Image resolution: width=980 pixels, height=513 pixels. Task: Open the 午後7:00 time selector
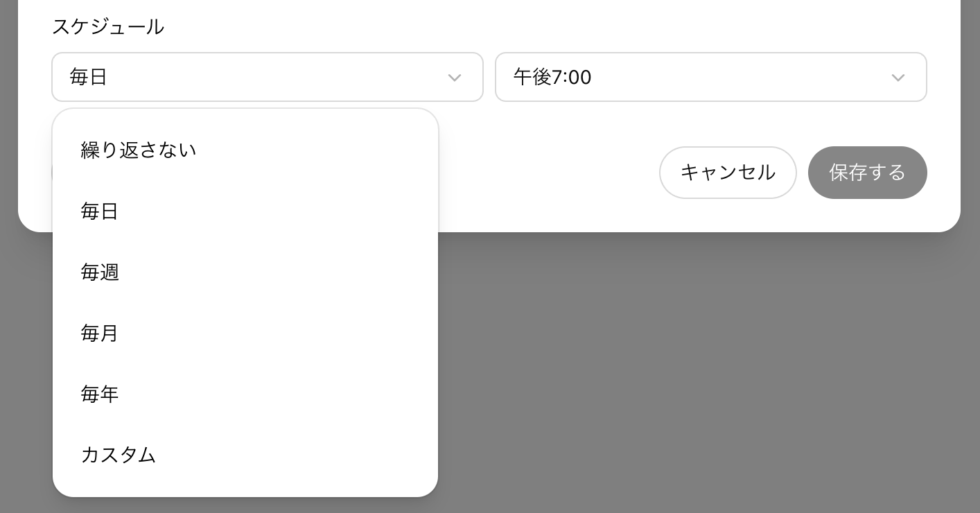711,77
